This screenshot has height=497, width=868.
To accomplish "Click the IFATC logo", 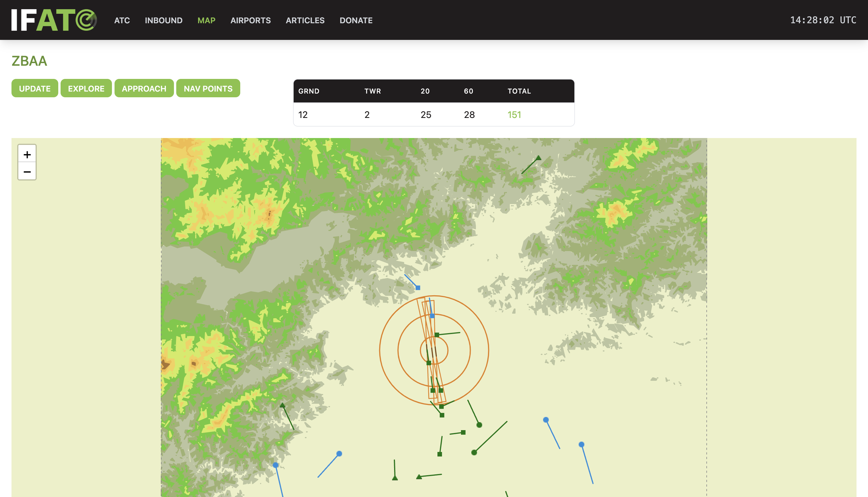I will coord(54,20).
